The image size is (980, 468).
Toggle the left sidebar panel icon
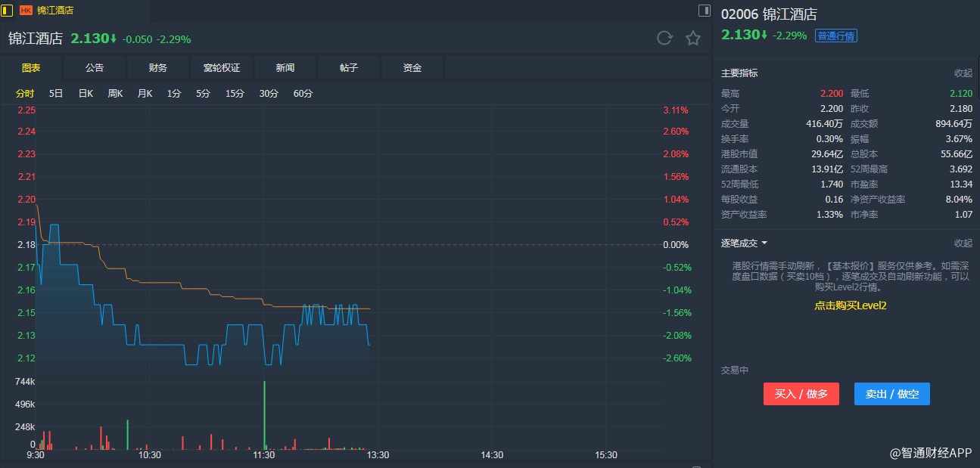click(8, 10)
